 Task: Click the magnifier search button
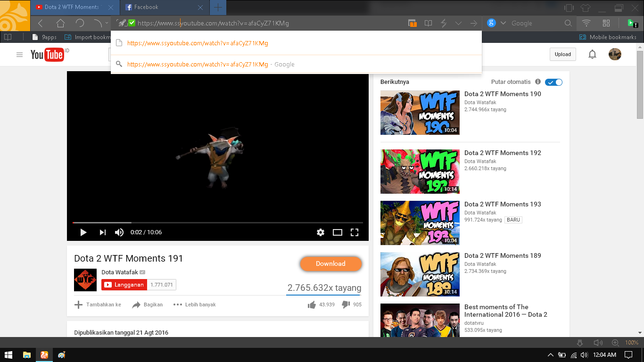(568, 23)
